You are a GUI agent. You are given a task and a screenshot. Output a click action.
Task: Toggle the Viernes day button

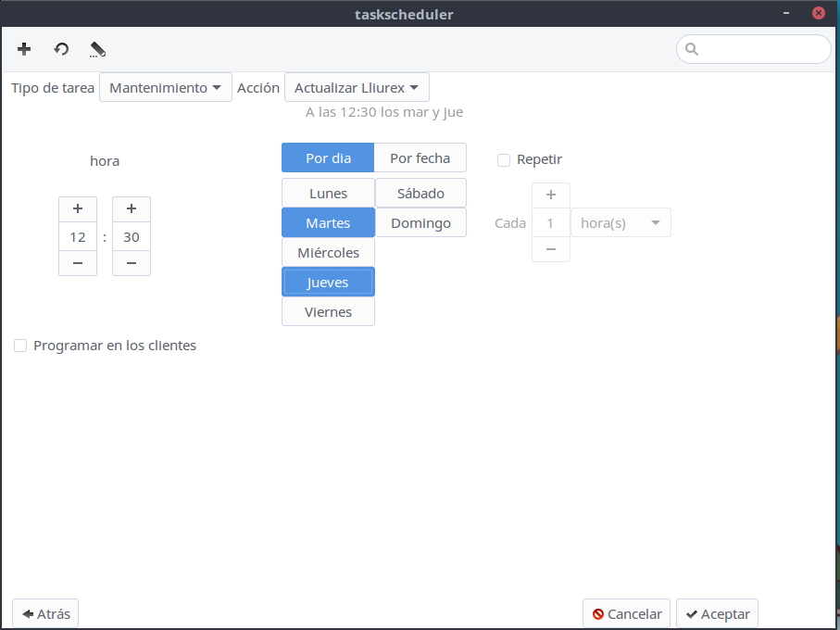point(328,312)
